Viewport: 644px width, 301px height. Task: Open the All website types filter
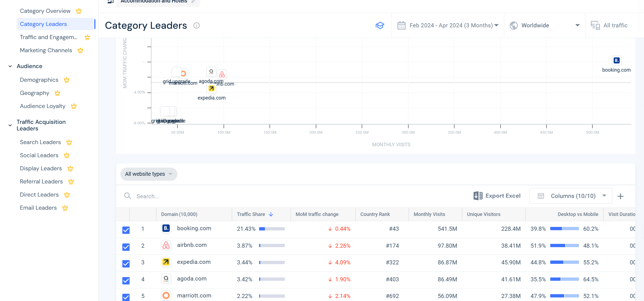pyautogui.click(x=149, y=174)
